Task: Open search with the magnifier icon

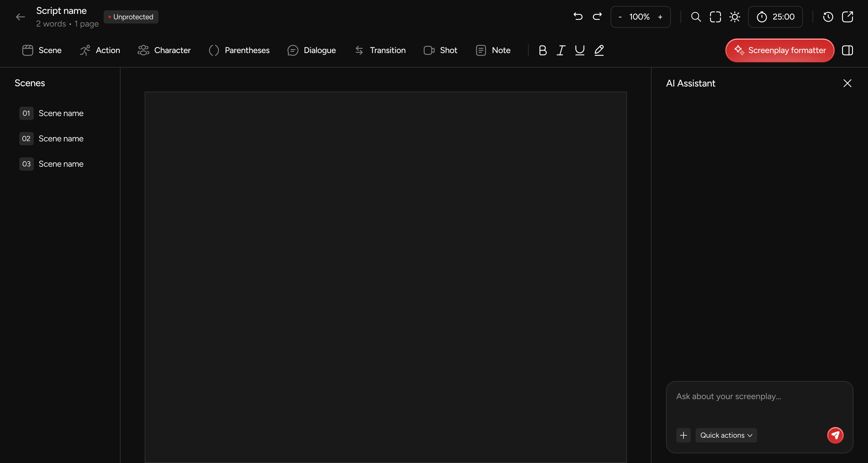Action: 696,17
